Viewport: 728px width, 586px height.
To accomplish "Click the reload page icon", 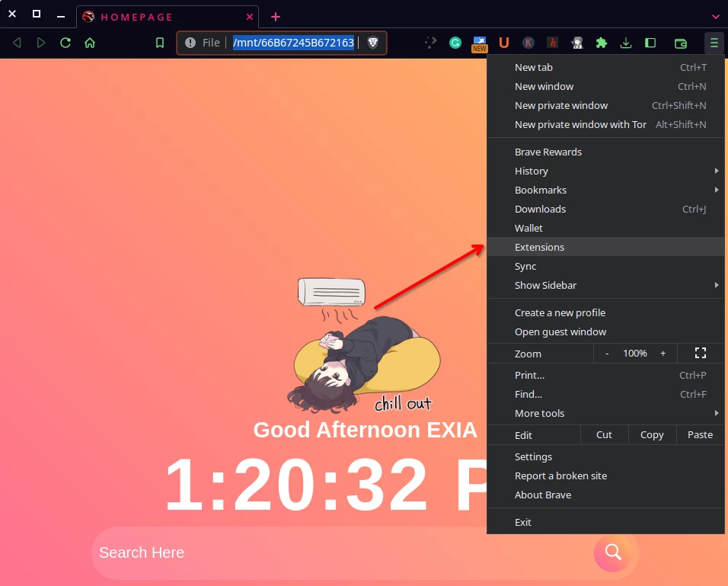I will (x=65, y=43).
